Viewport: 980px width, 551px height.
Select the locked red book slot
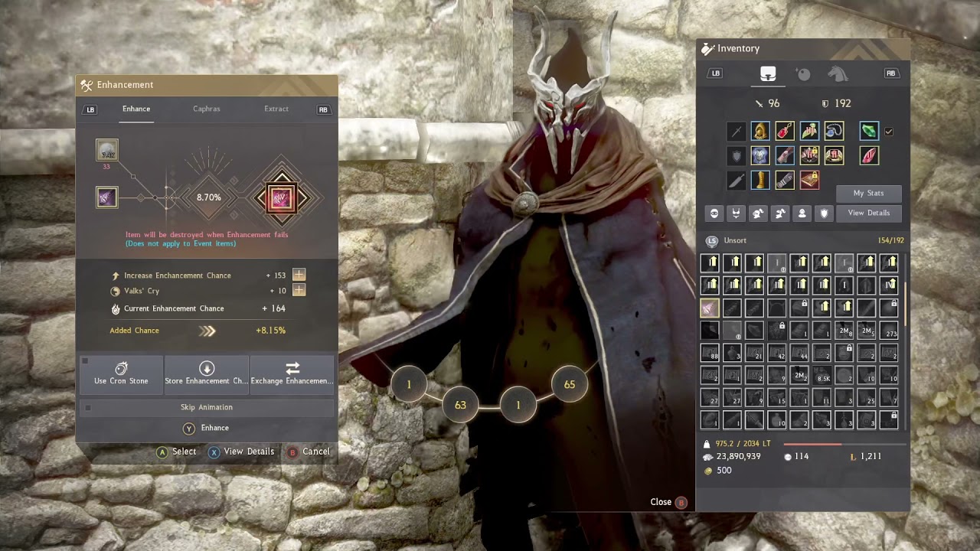(x=809, y=181)
